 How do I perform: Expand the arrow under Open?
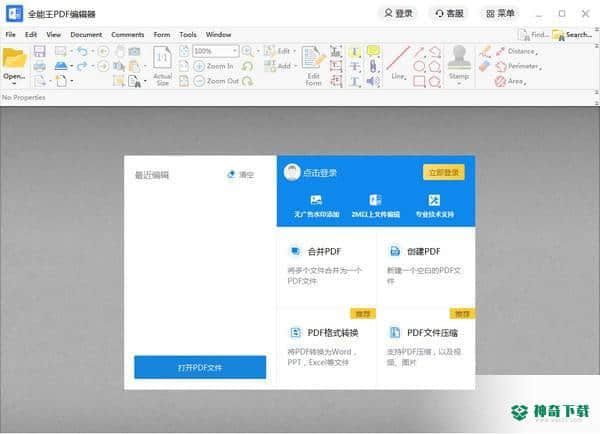[15, 83]
